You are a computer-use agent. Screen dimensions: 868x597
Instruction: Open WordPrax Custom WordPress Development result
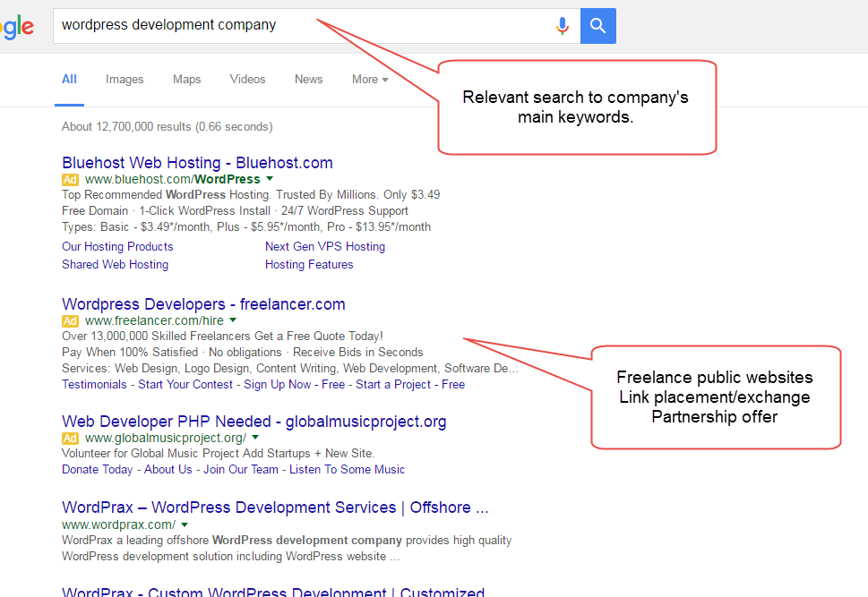click(273, 591)
